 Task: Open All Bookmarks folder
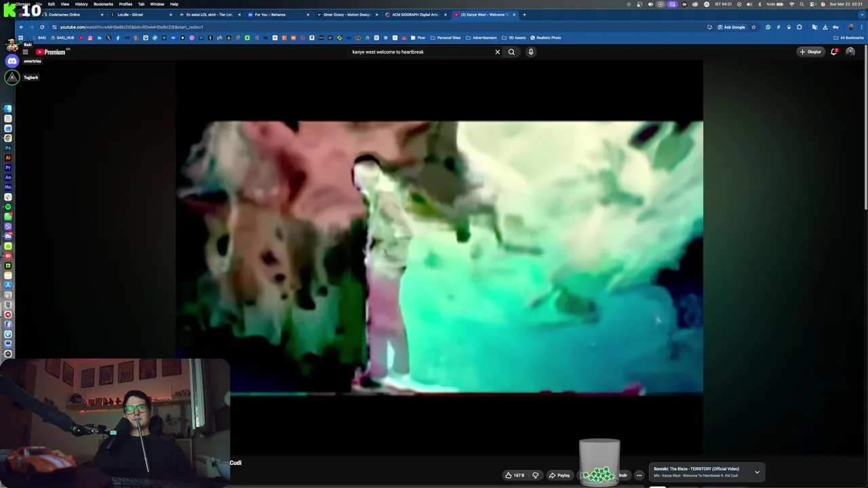848,38
